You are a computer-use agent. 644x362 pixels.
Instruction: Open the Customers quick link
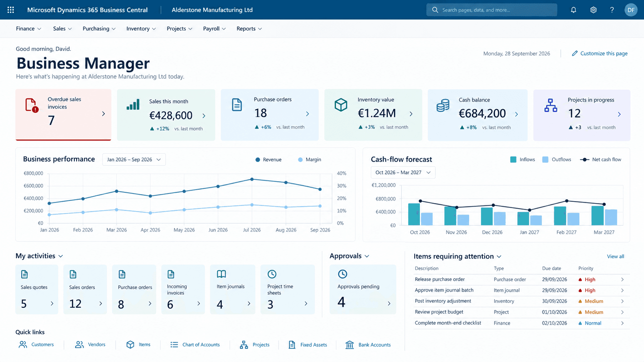pyautogui.click(x=36, y=345)
